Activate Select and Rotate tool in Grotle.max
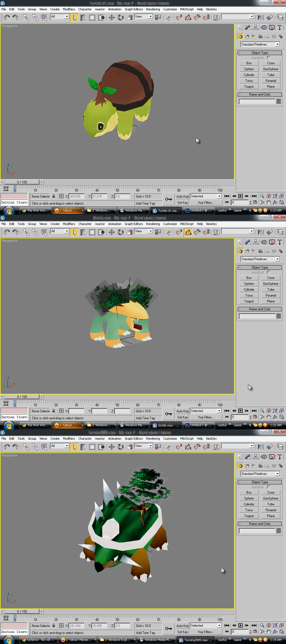This screenshot has width=286, height=644. click(x=121, y=232)
